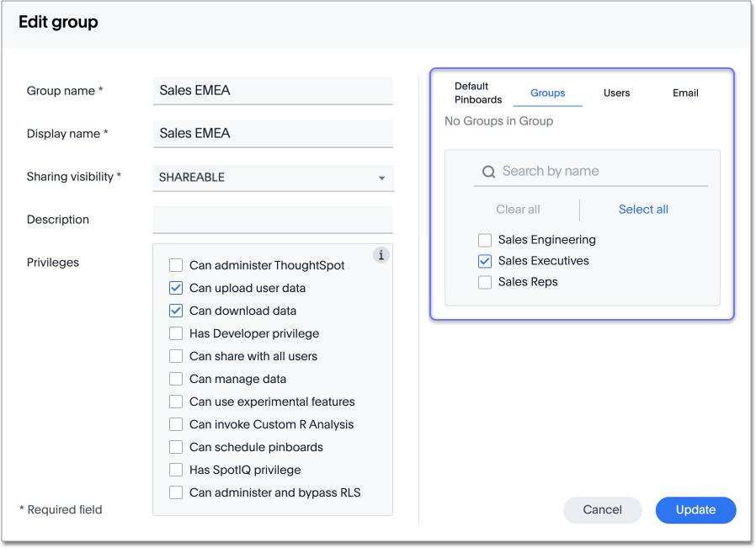Viewport: 756px width, 548px height.
Task: Check Has Developer privilege box
Action: (x=176, y=333)
